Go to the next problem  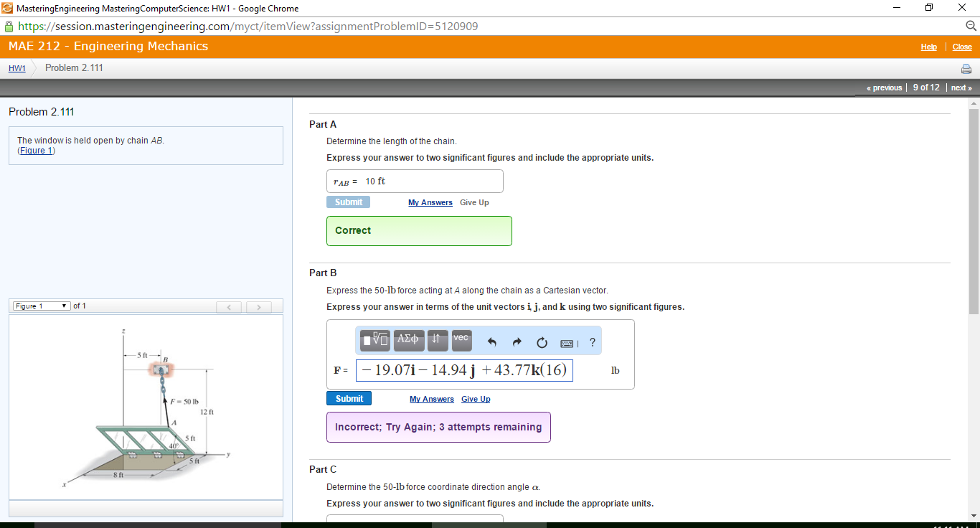[x=961, y=88]
